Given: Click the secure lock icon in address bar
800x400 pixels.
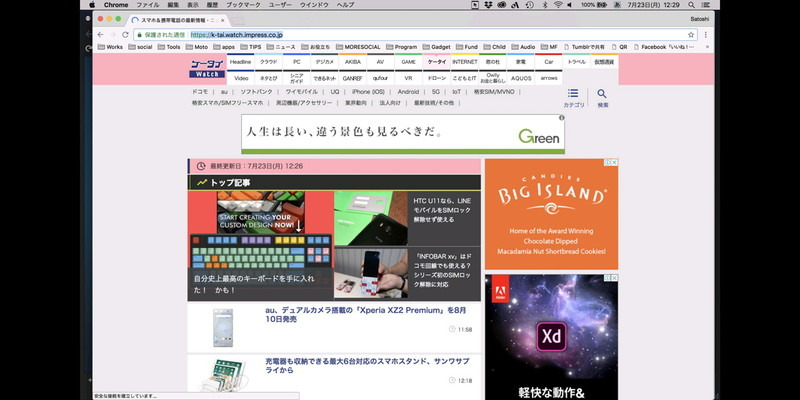Looking at the screenshot, I should (139, 35).
